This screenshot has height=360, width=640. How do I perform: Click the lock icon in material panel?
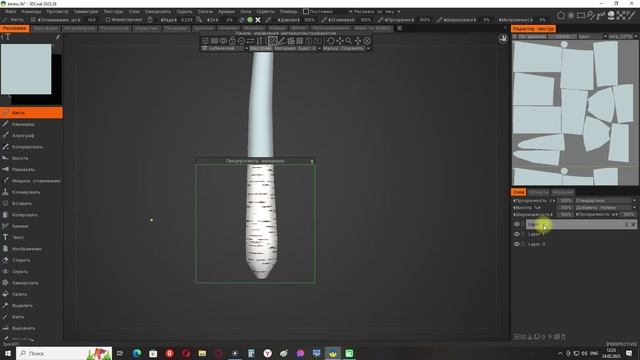232,41
